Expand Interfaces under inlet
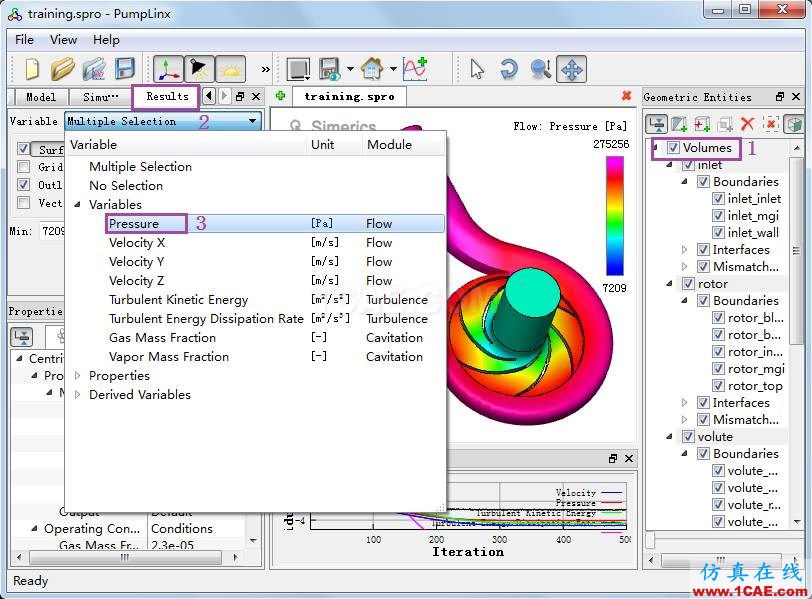 (x=685, y=250)
